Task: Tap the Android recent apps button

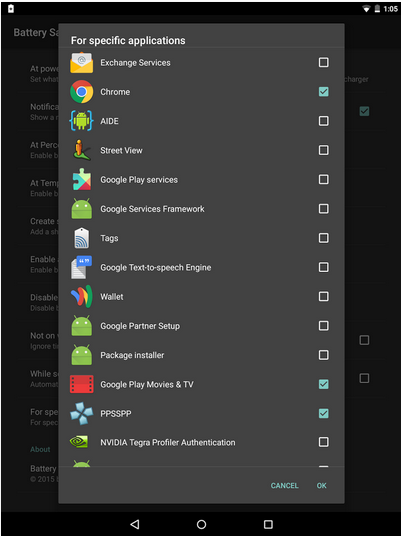Action: pos(268,524)
